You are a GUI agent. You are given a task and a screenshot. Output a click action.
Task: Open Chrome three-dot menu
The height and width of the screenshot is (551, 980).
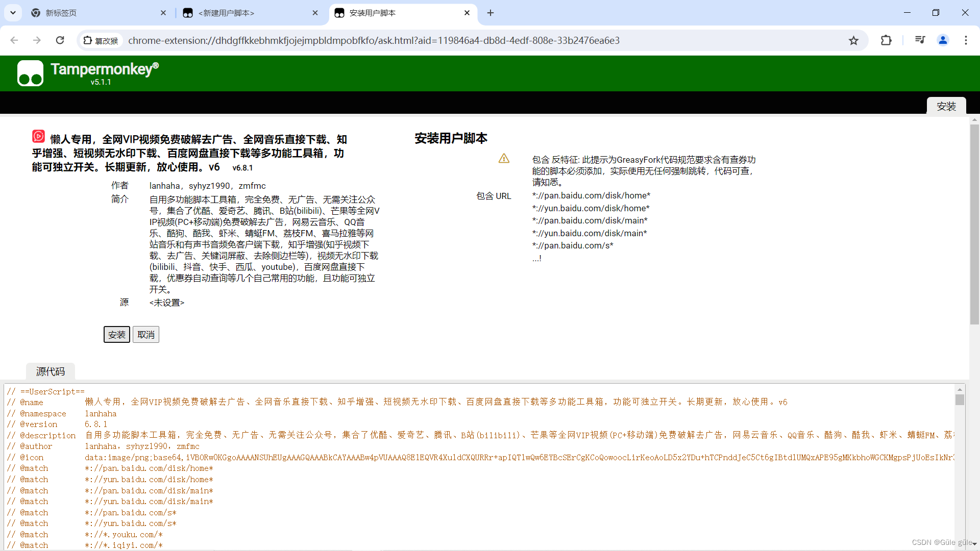pyautogui.click(x=966, y=40)
